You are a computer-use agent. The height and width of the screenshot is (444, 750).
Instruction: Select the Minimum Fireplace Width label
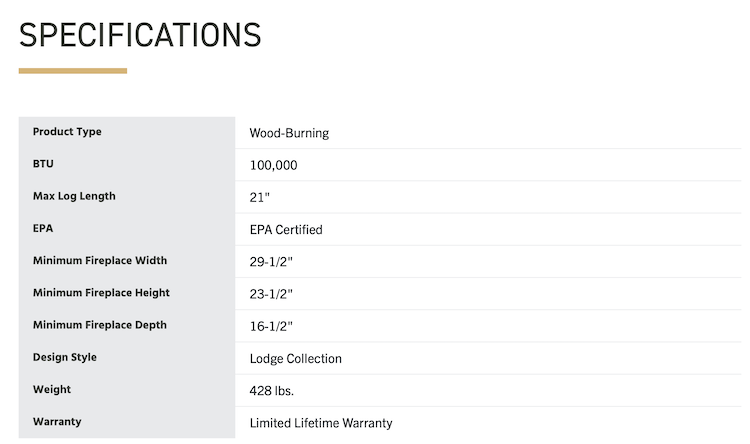[x=100, y=261]
